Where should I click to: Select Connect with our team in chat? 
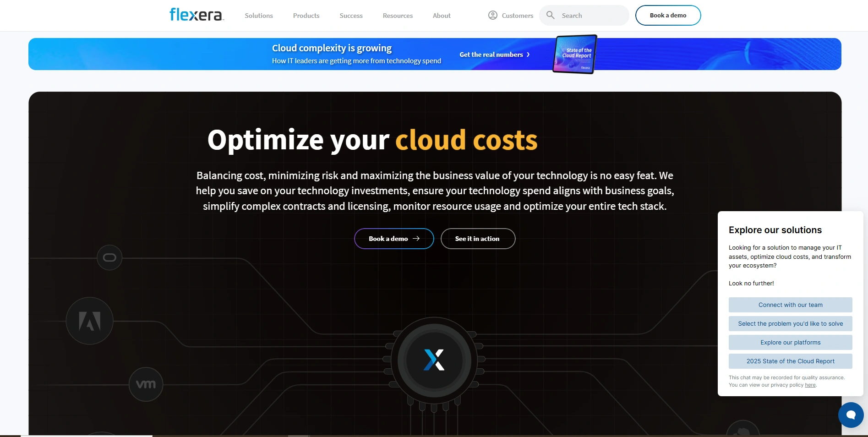(x=790, y=305)
